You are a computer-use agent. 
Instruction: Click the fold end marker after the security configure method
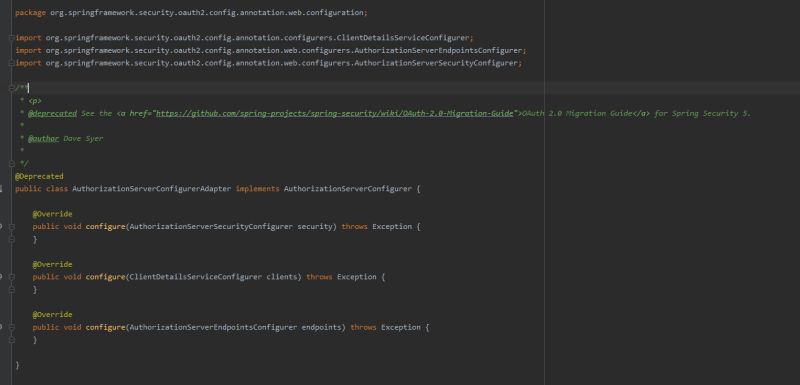click(x=11, y=239)
